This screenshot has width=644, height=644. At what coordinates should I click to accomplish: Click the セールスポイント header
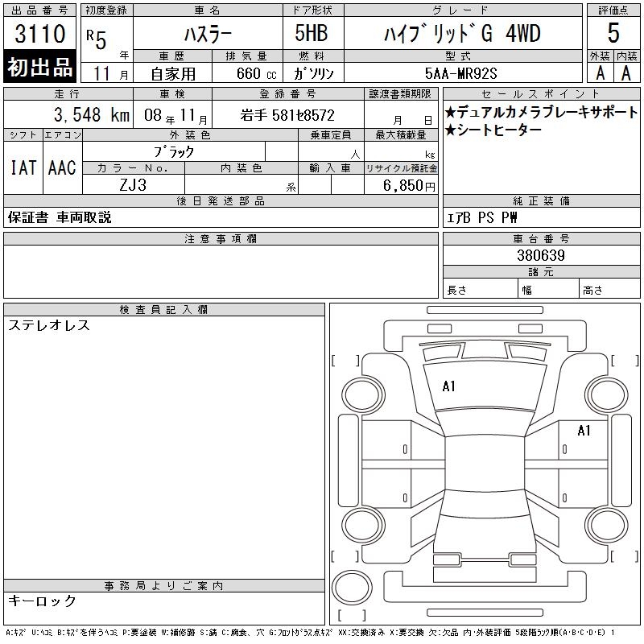point(541,94)
